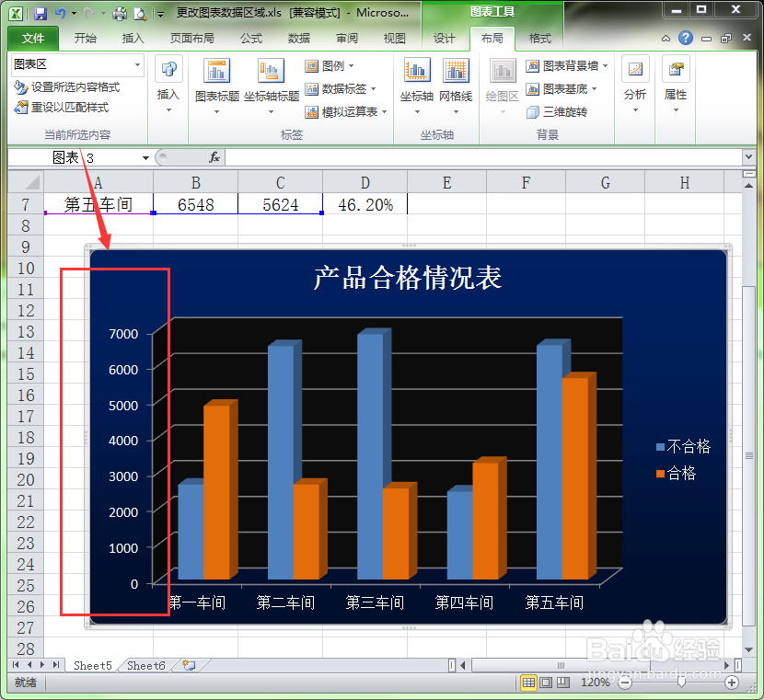Click the 120% zoom level button
764x700 pixels.
click(x=595, y=683)
